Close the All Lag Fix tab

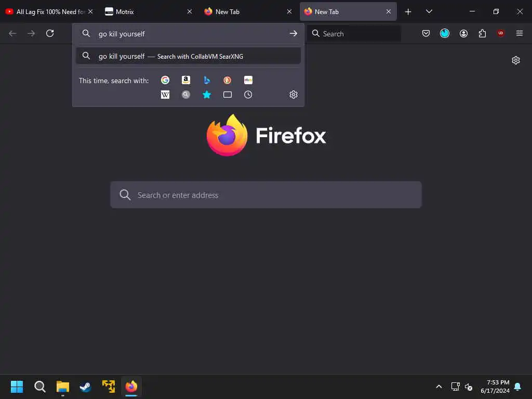tap(90, 11)
